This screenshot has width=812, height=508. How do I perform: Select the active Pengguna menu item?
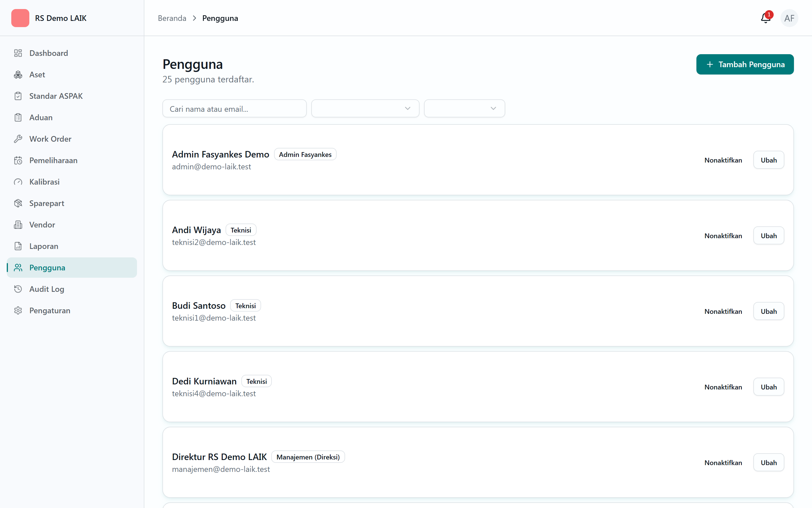(x=72, y=268)
